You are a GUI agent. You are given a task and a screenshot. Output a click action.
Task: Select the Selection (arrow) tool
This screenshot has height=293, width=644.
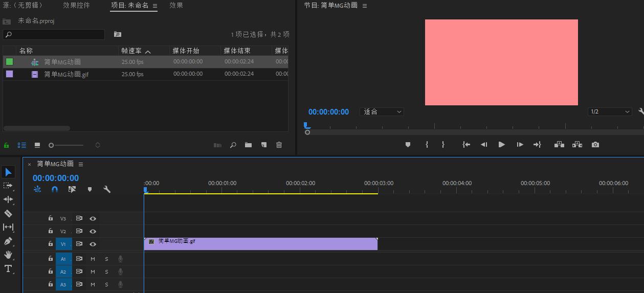[x=8, y=172]
